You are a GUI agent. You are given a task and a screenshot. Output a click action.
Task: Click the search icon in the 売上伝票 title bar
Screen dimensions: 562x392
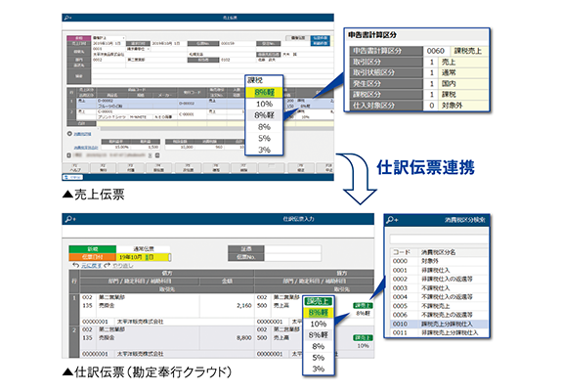(67, 18)
